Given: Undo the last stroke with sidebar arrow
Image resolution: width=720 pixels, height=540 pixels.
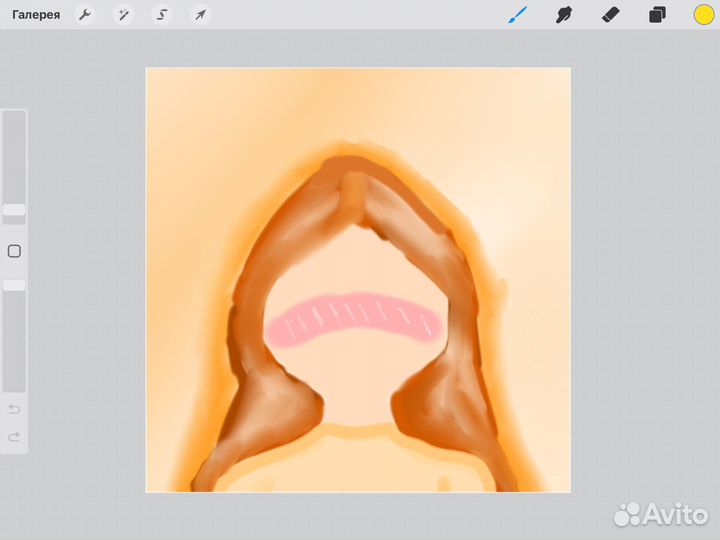Looking at the screenshot, I should point(14,409).
